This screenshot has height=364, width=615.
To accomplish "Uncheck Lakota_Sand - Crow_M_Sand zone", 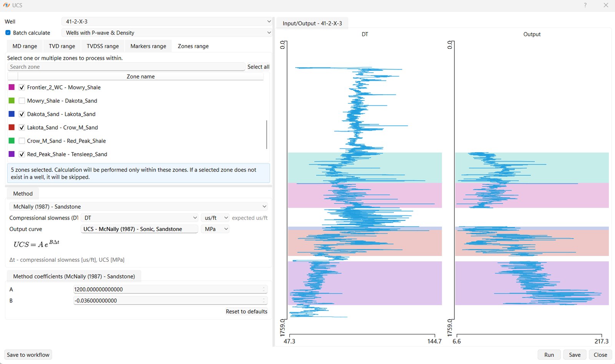I will pos(22,128).
